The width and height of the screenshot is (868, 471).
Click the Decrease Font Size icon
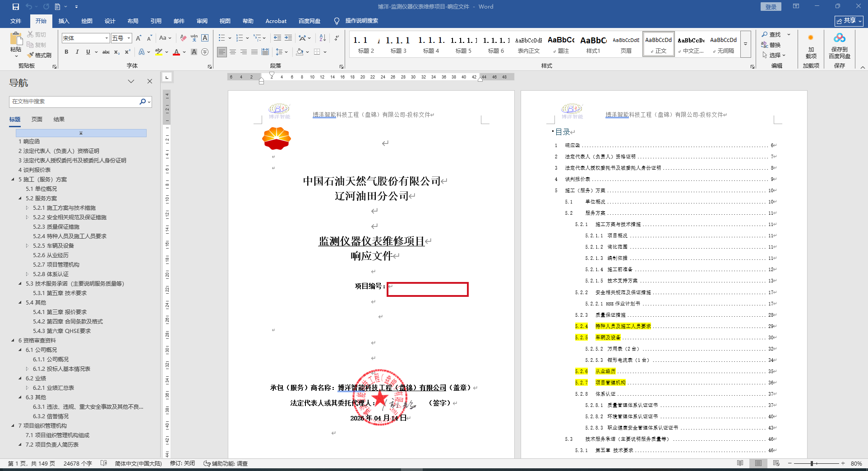149,38
